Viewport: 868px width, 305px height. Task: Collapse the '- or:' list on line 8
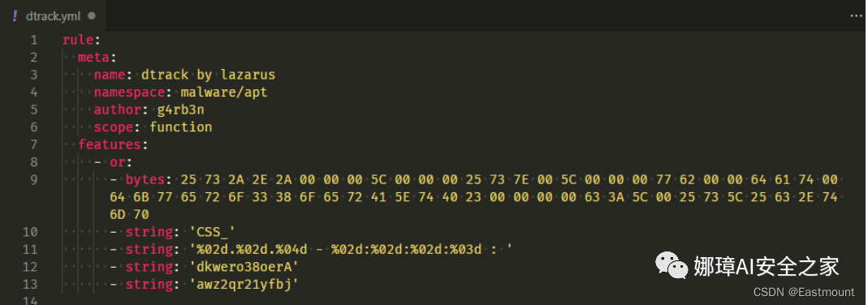[114, 162]
